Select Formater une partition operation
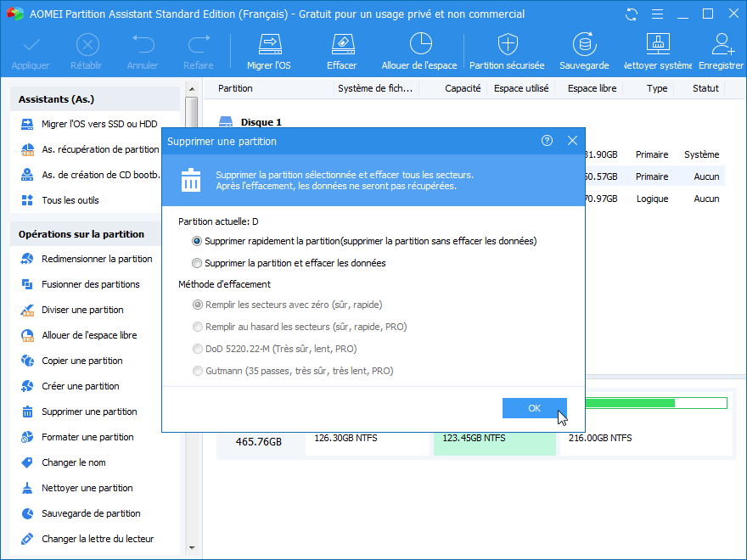 pyautogui.click(x=77, y=437)
